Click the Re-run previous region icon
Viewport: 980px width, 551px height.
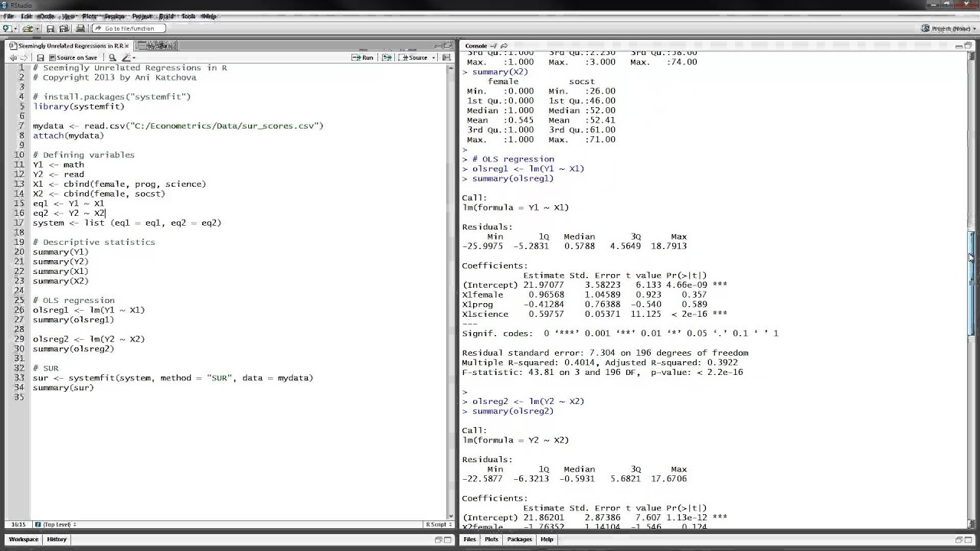(x=387, y=57)
